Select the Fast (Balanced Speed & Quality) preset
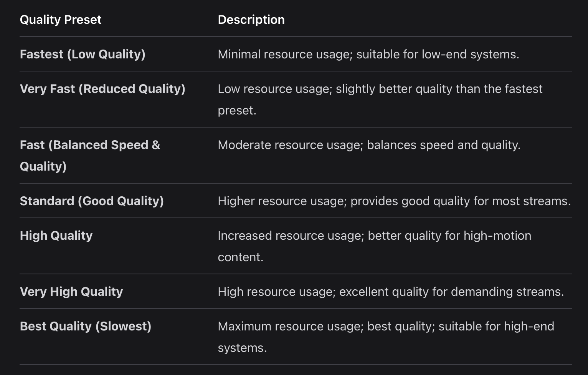Image resolution: width=588 pixels, height=375 pixels. pyautogui.click(x=90, y=156)
